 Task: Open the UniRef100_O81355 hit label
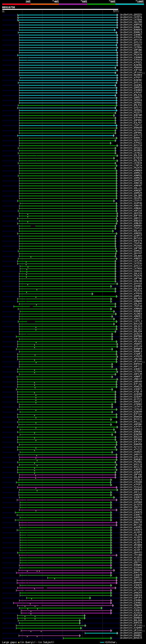tap(131, 22)
